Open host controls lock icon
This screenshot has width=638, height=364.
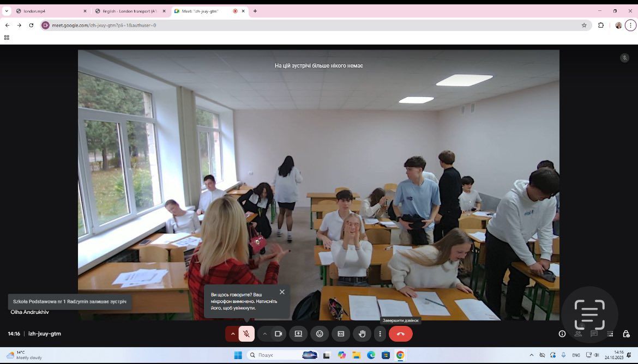pyautogui.click(x=627, y=333)
